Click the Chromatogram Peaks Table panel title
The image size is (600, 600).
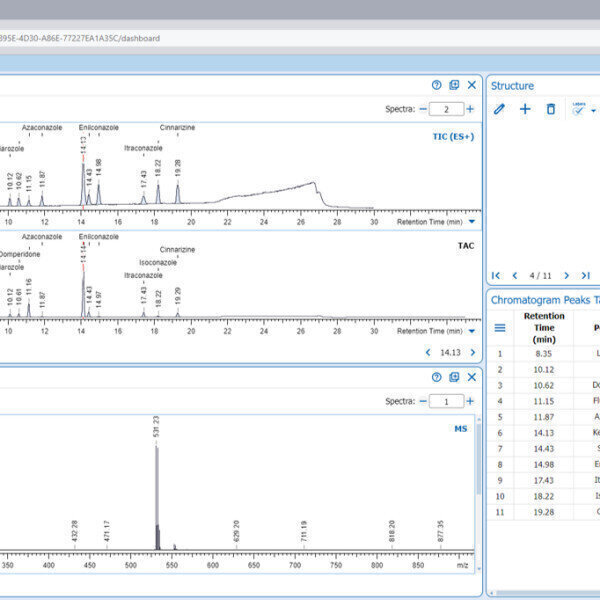545,300
